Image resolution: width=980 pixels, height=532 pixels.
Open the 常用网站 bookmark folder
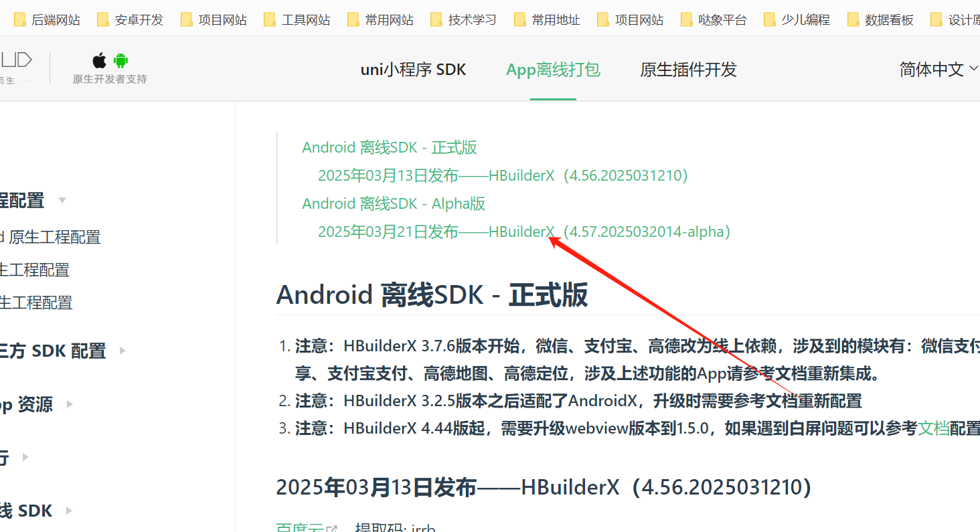point(380,19)
